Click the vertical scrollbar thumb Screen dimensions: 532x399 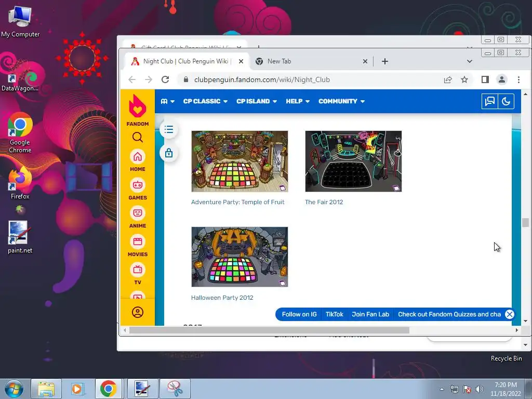(526, 222)
